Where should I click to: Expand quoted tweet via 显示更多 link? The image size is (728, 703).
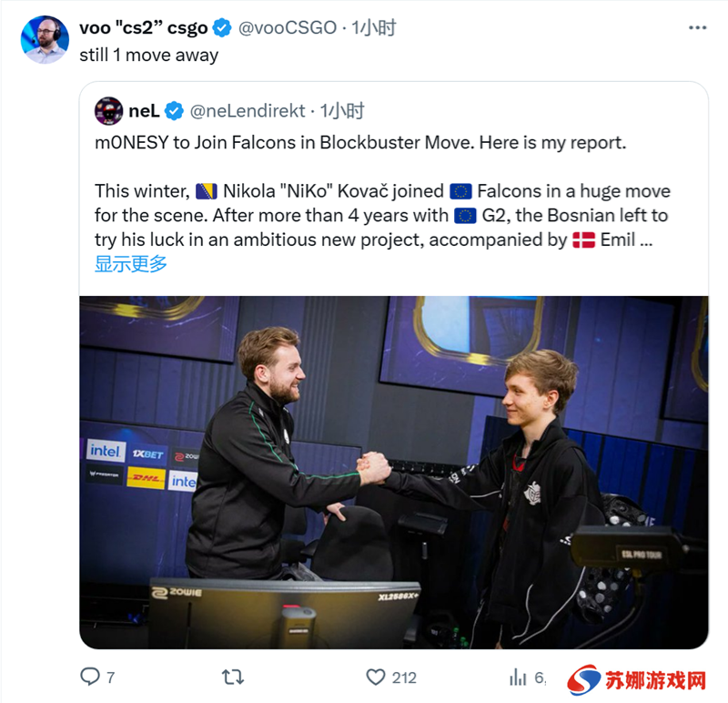130,263
